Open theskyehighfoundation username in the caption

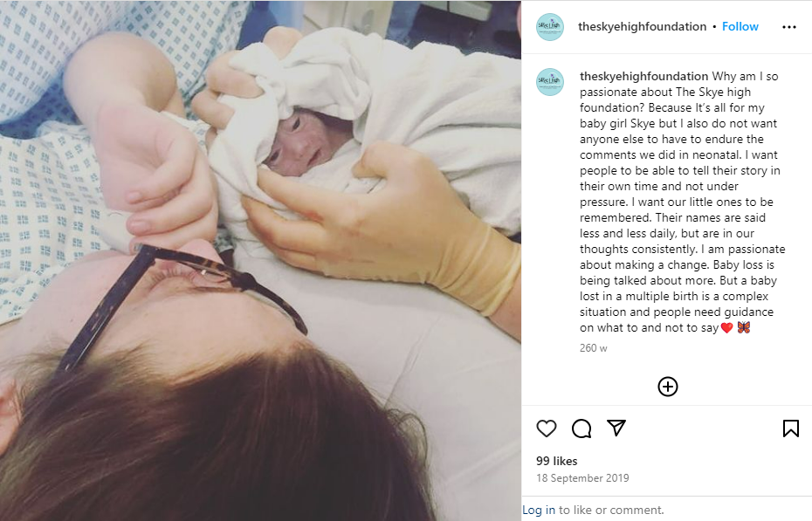tap(643, 76)
